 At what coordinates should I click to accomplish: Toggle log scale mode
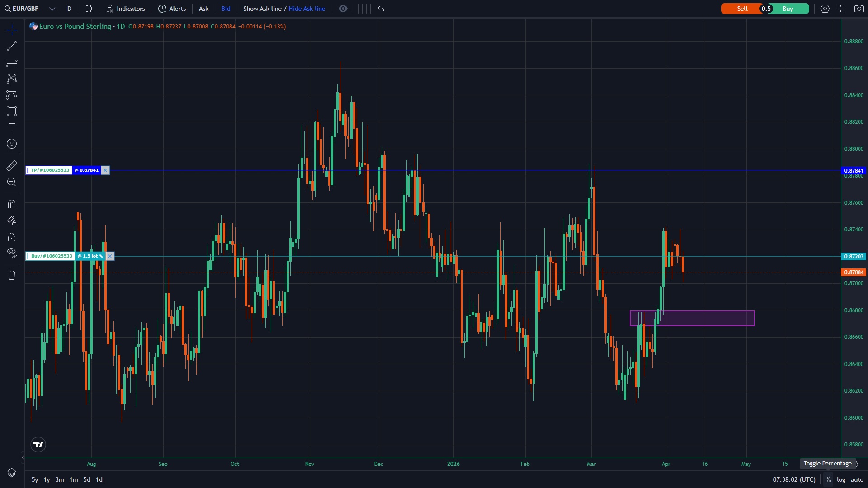point(841,479)
